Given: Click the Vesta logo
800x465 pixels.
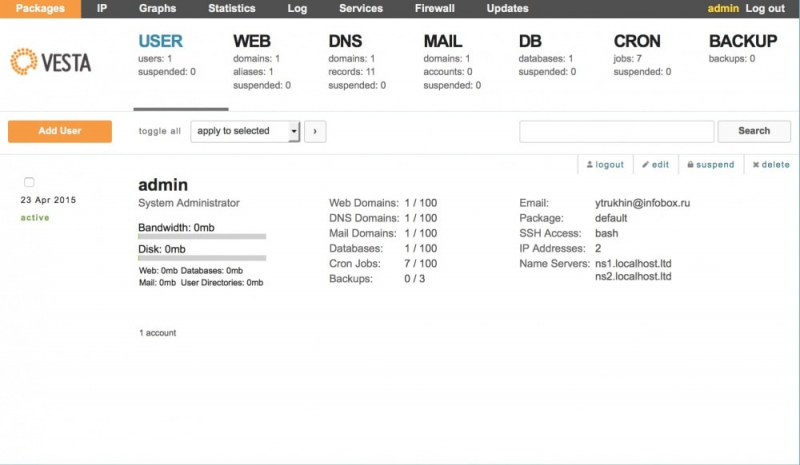Looking at the screenshot, I should pos(51,62).
